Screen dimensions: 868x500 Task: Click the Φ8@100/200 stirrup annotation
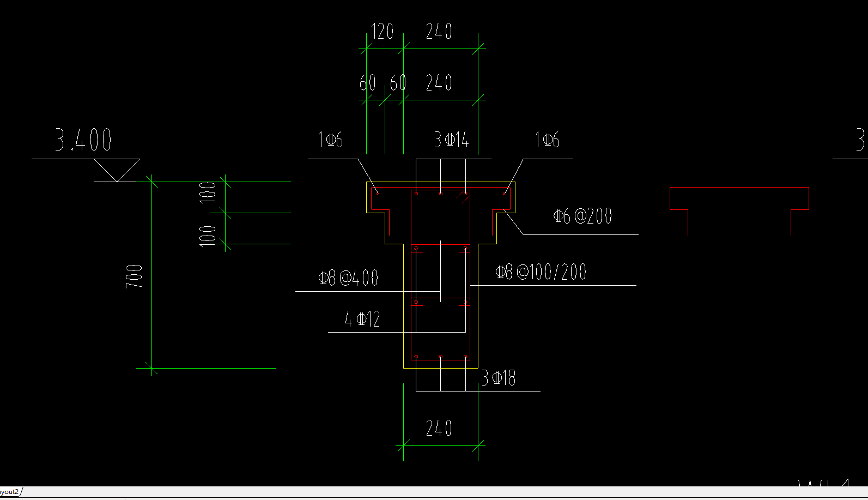tap(541, 272)
